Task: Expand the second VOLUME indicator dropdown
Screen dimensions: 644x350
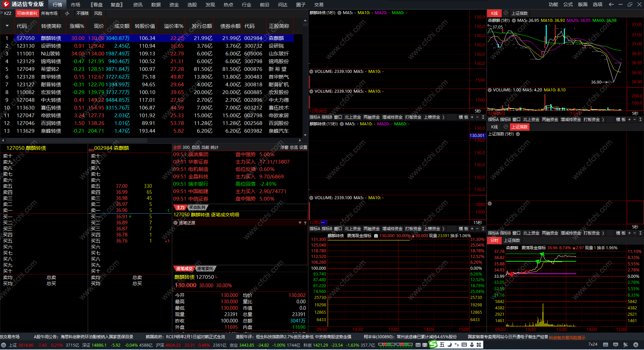Action: click(311, 91)
